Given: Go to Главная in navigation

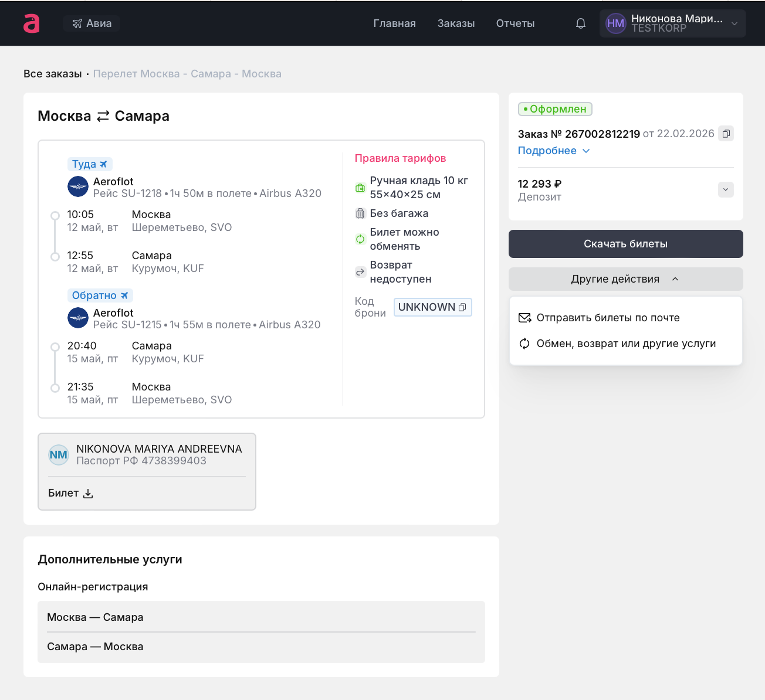Looking at the screenshot, I should pos(394,23).
